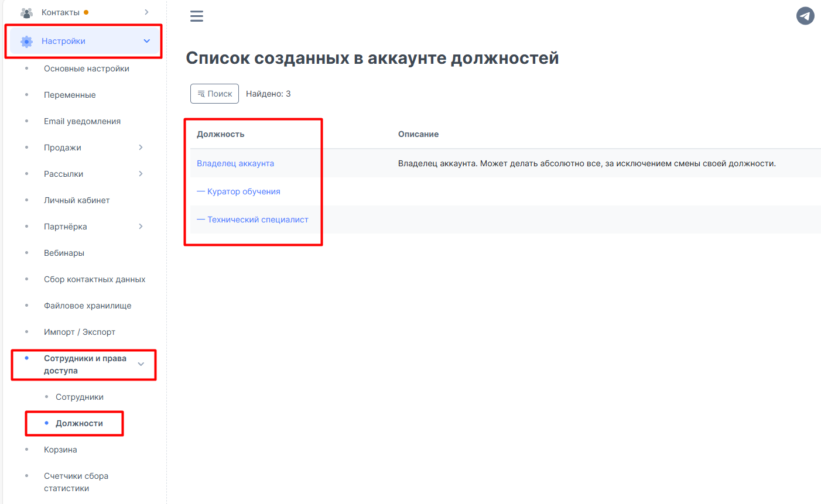Expand the Продажи submenu arrow
Image resolution: width=821 pixels, height=504 pixels.
pos(141,148)
